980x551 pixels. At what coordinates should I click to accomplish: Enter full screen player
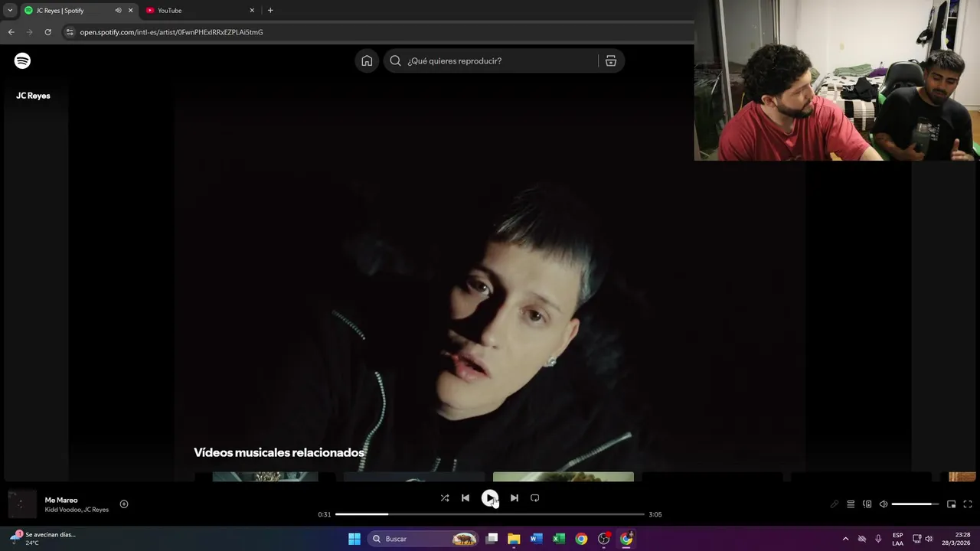pos(968,504)
